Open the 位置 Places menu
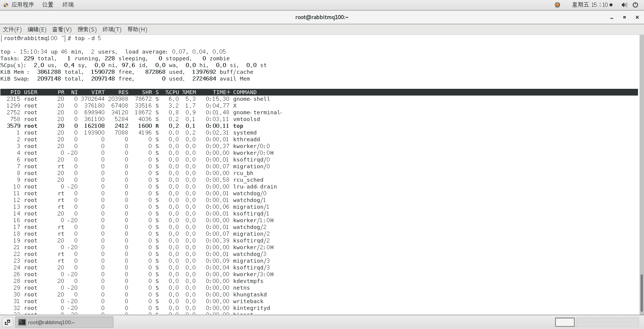 48,4
